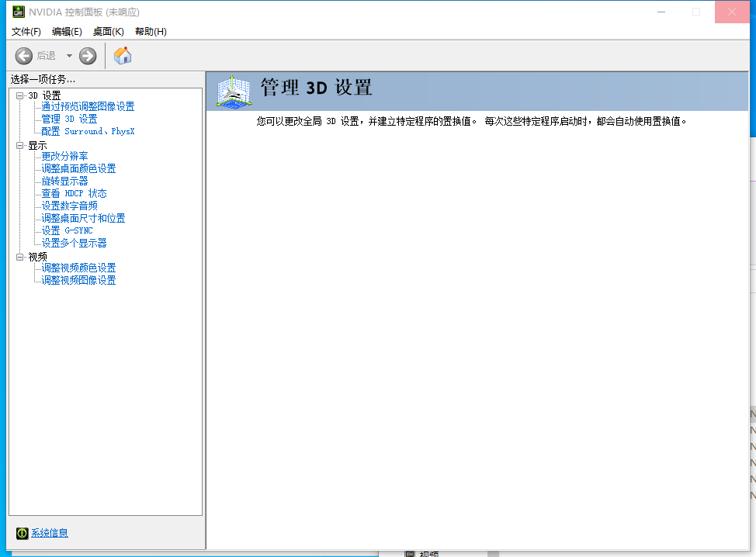The width and height of the screenshot is (756, 557).
Task: Click the 管理 3D 设置 page title
Action: click(316, 88)
